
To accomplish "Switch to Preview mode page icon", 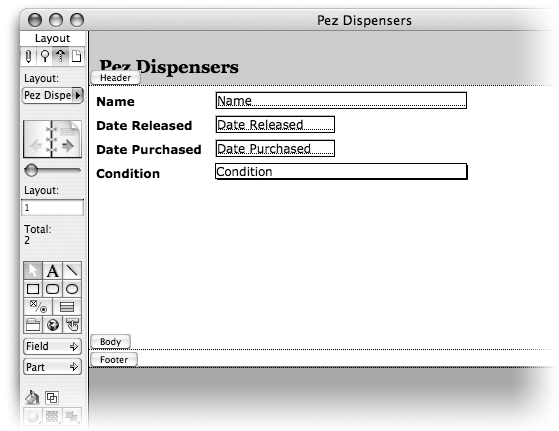I will click(76, 56).
